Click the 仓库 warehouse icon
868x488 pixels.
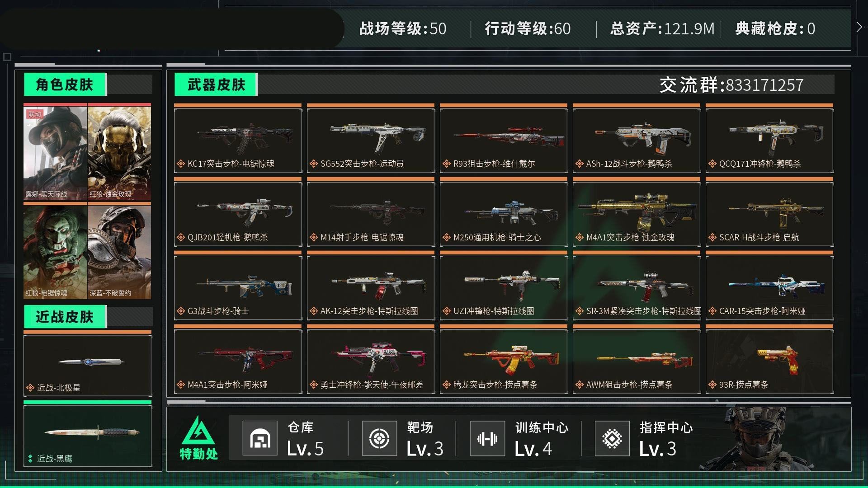[260, 438]
